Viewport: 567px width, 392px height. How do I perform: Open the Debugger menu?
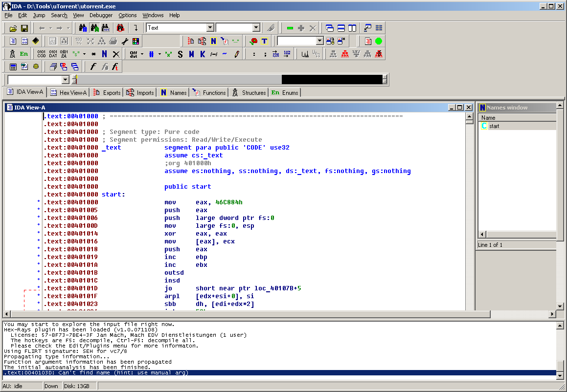coord(101,15)
